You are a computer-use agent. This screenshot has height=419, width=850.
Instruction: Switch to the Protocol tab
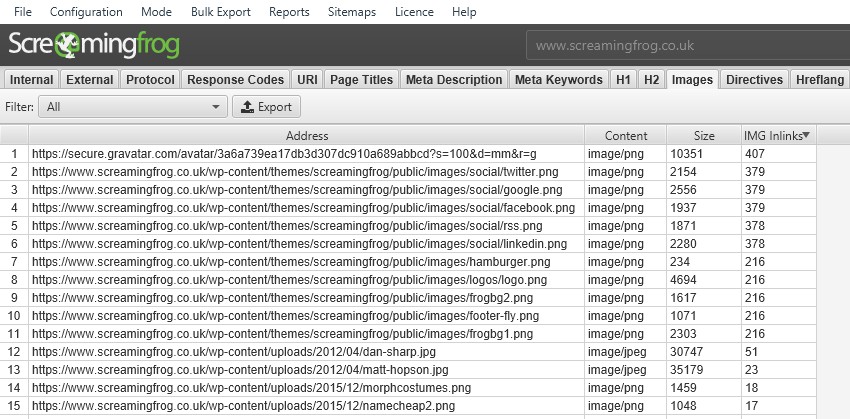[x=150, y=80]
